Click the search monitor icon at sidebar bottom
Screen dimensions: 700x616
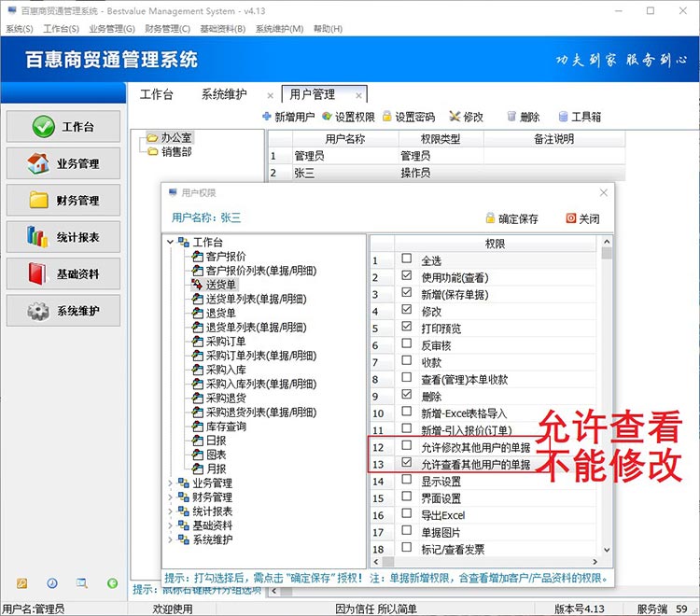click(x=82, y=583)
